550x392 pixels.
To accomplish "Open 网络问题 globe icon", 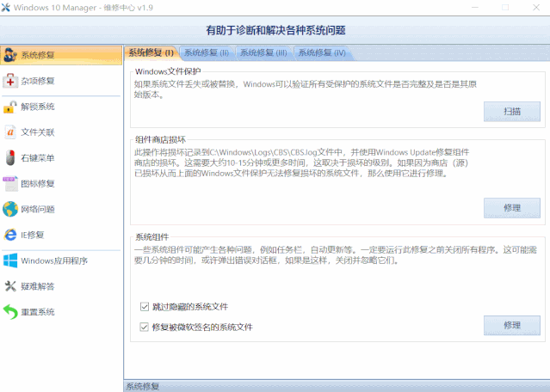I will point(10,209).
